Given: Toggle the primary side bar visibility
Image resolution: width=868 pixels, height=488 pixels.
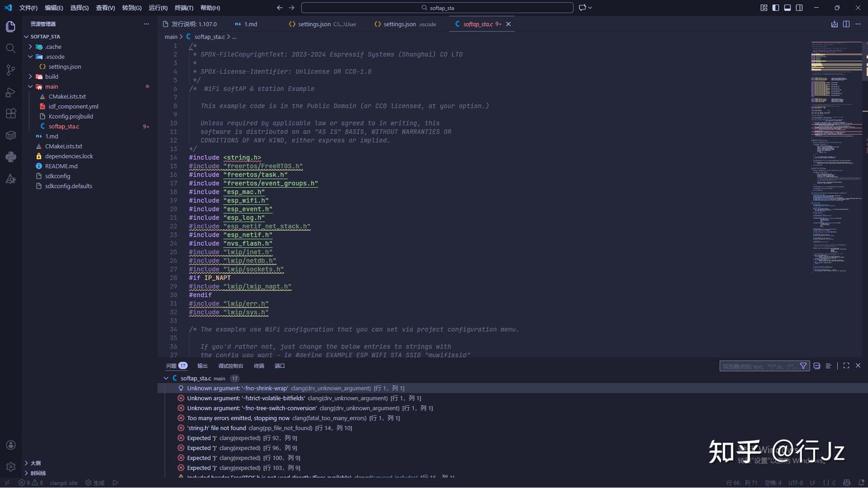Looking at the screenshot, I should click(776, 8).
